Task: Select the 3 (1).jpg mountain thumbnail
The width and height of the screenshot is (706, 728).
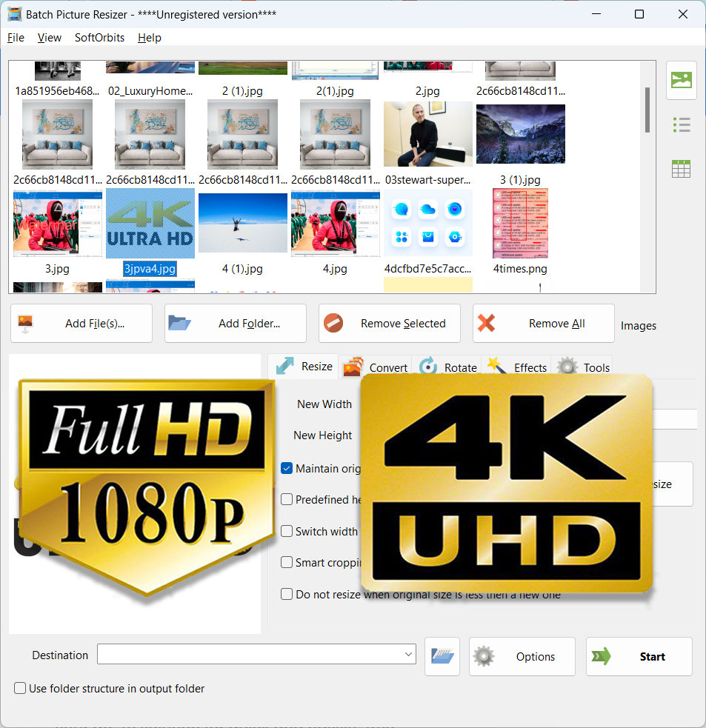Action: pyautogui.click(x=521, y=134)
